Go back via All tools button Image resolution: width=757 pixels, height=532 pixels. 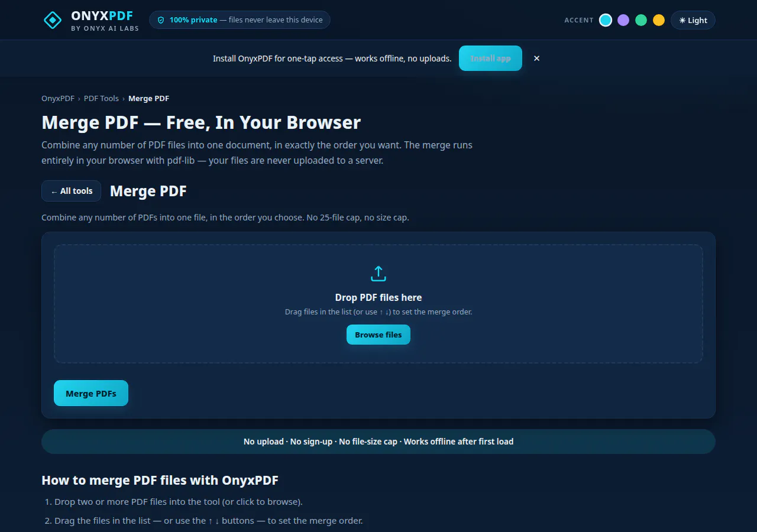point(71,191)
